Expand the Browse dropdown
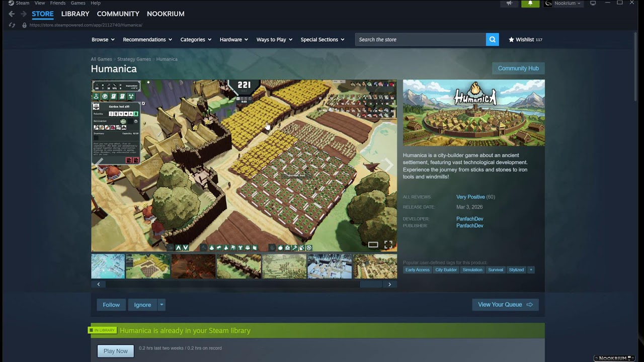 (103, 40)
